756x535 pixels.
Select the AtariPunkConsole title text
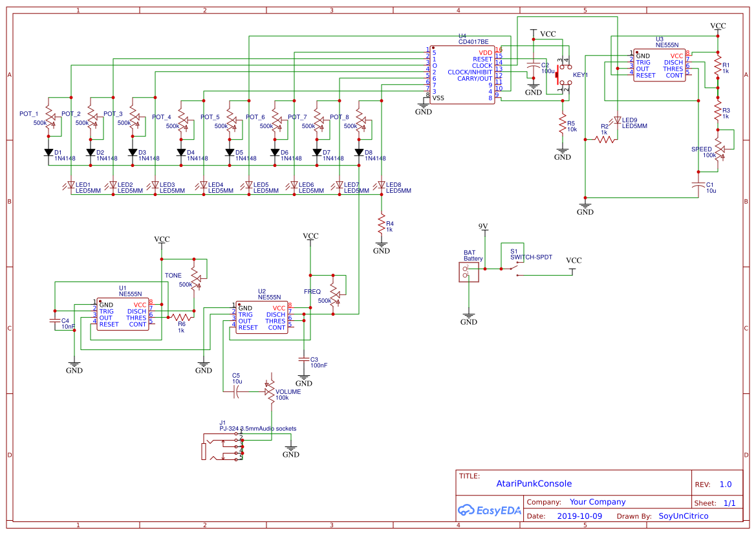[x=534, y=483]
